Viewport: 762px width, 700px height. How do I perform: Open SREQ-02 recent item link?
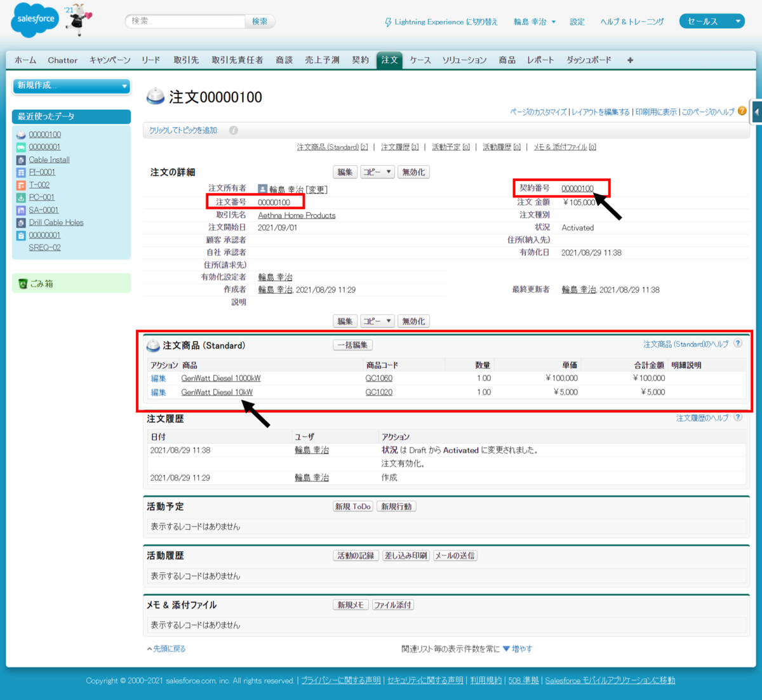click(x=44, y=248)
